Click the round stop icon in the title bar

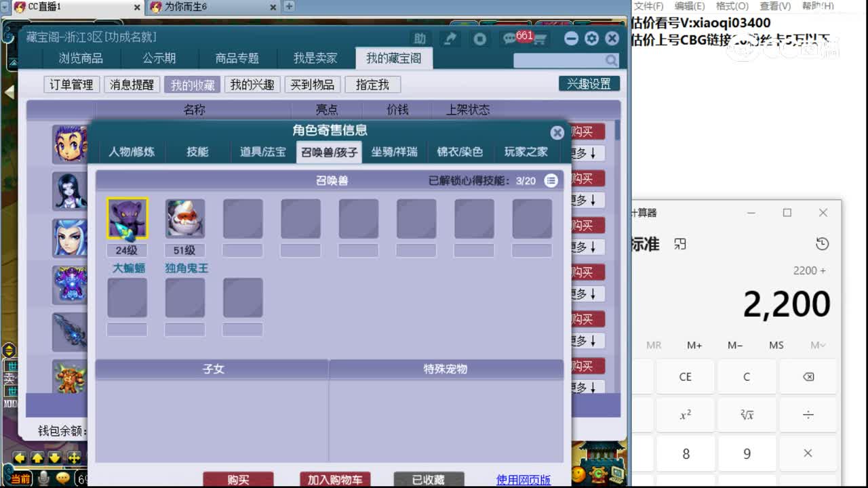479,39
